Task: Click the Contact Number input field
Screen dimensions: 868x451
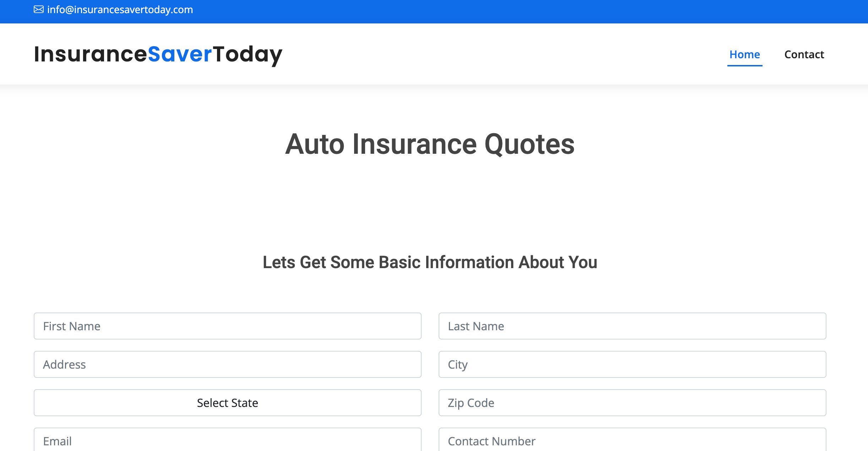Action: (x=631, y=441)
